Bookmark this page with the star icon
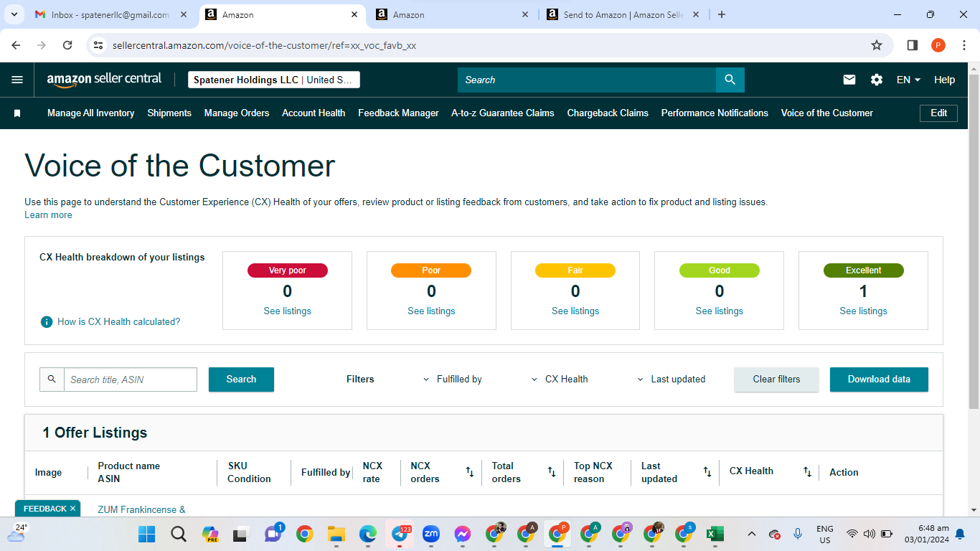 coord(877,45)
